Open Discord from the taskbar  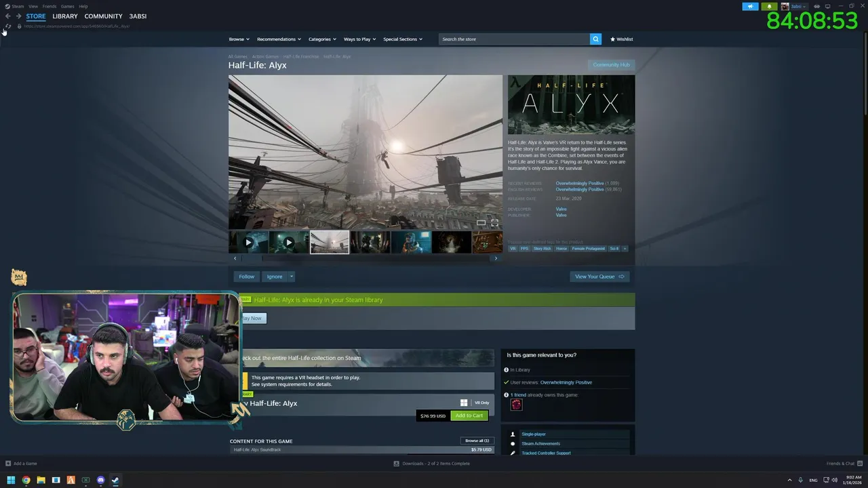[101, 480]
